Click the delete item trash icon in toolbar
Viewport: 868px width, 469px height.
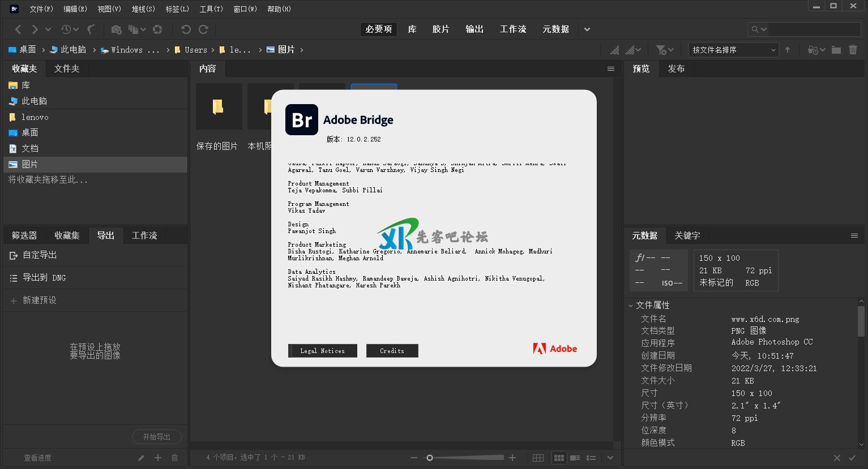[x=853, y=50]
